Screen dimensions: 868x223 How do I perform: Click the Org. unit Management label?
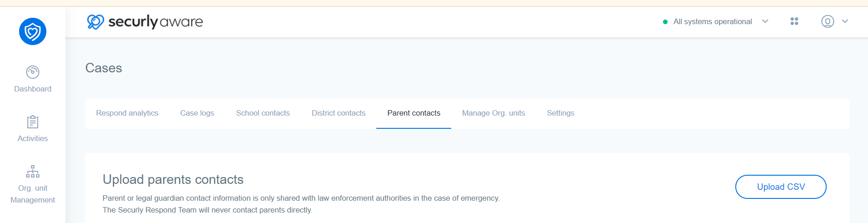pos(33,194)
